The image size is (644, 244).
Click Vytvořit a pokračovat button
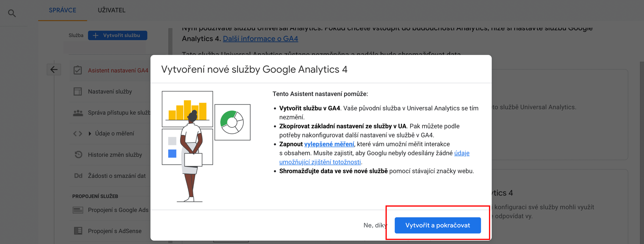click(x=438, y=225)
